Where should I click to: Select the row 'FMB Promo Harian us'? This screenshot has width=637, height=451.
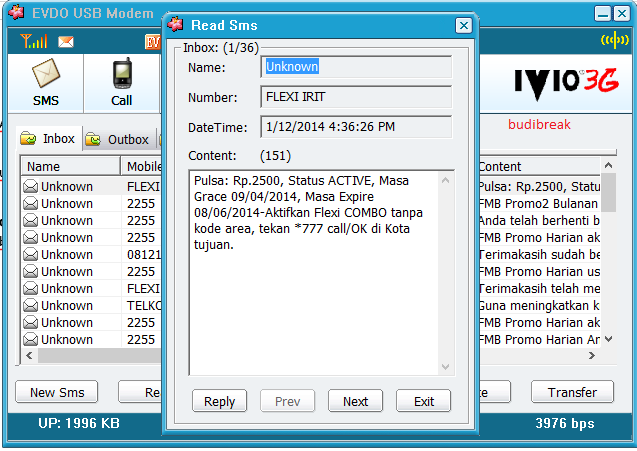pyautogui.click(x=540, y=271)
